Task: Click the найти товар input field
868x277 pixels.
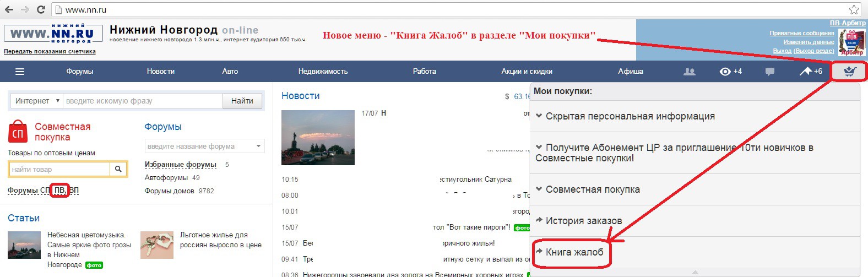Action: pos(59,169)
